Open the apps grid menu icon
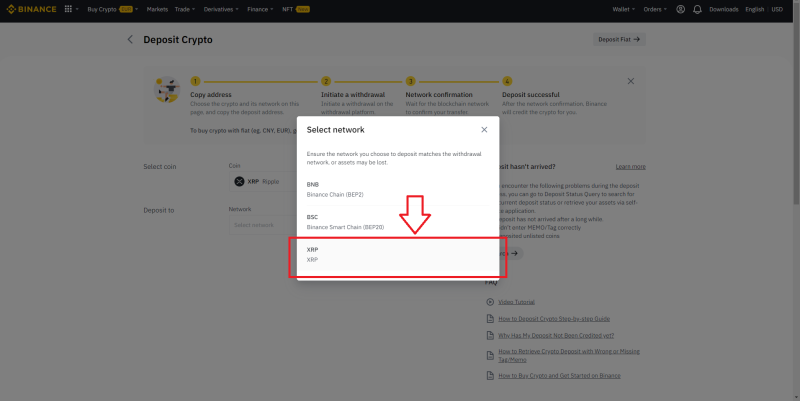The width and height of the screenshot is (800, 401). 68,9
